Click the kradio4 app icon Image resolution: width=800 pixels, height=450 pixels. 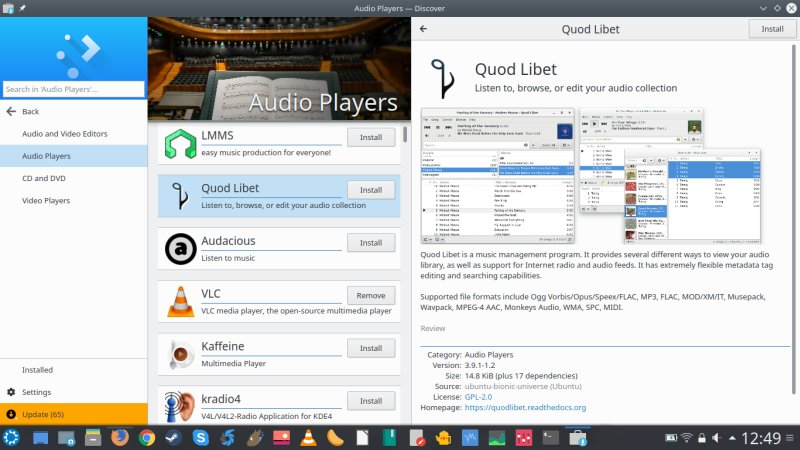click(x=179, y=404)
